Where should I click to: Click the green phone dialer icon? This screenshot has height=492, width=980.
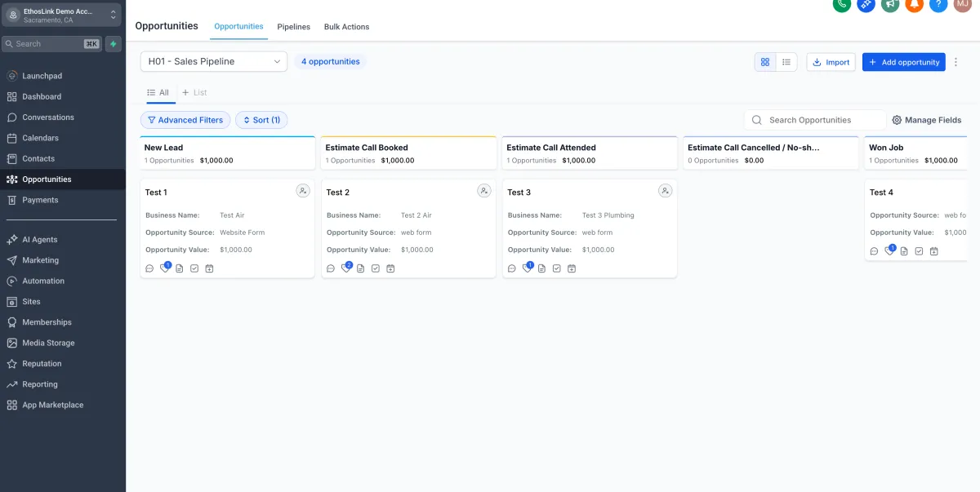coord(842,4)
